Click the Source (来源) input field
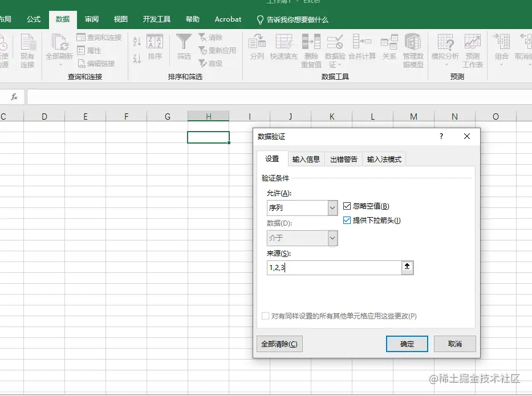This screenshot has height=396, width=532. 334,267
